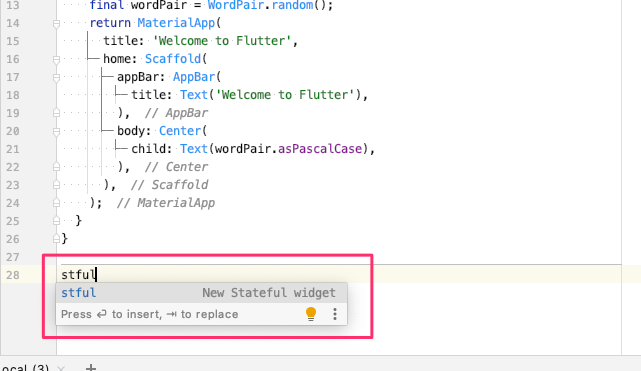Screen dimensions: 641x371
Task: Click the '// MaterialApp' closing comment
Action: 166,203
